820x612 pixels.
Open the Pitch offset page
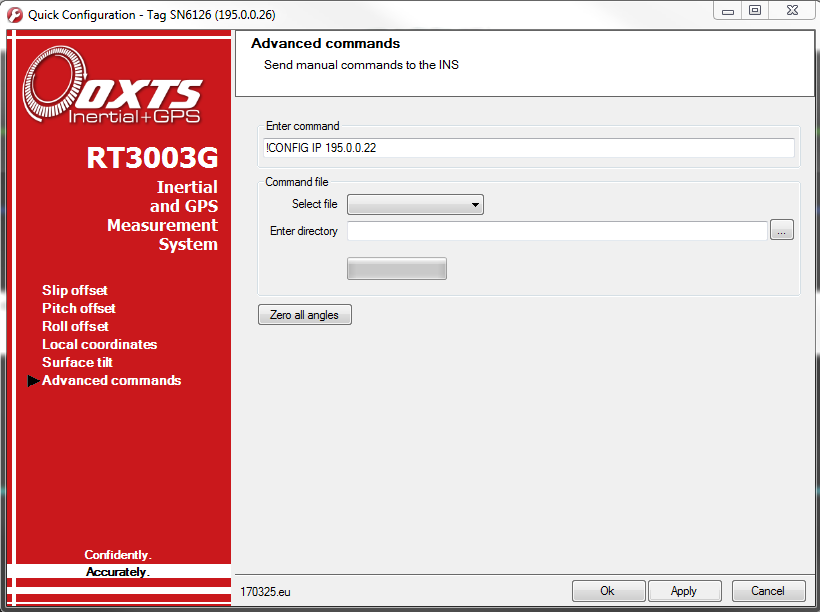click(78, 308)
